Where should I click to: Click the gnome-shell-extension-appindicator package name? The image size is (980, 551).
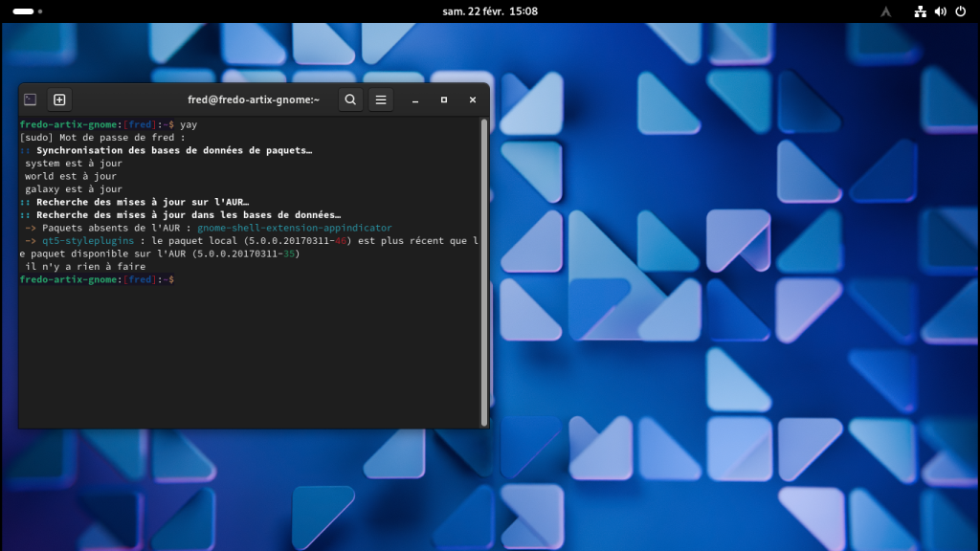click(x=295, y=228)
